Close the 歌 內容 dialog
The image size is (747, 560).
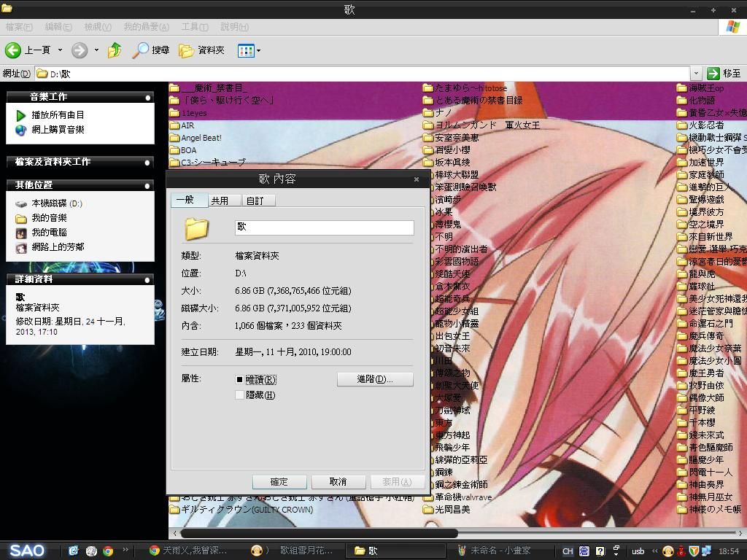coord(417,179)
